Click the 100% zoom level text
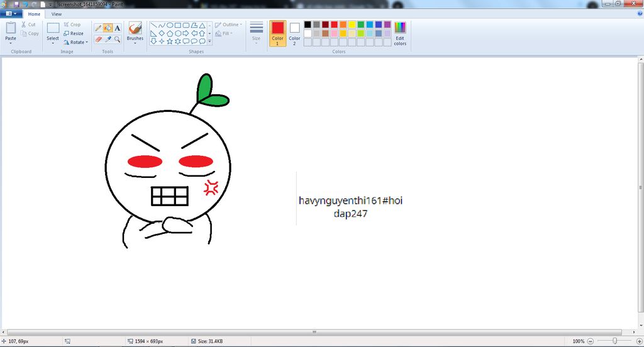 pos(579,341)
